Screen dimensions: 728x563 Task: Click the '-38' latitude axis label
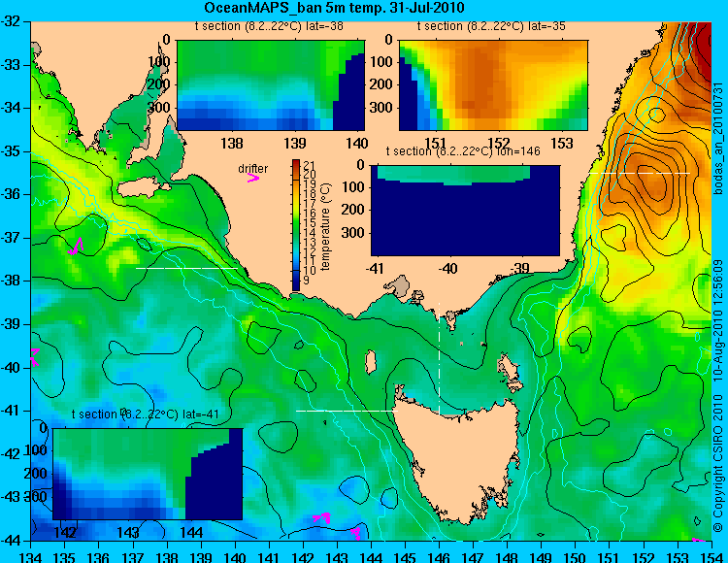coord(11,281)
